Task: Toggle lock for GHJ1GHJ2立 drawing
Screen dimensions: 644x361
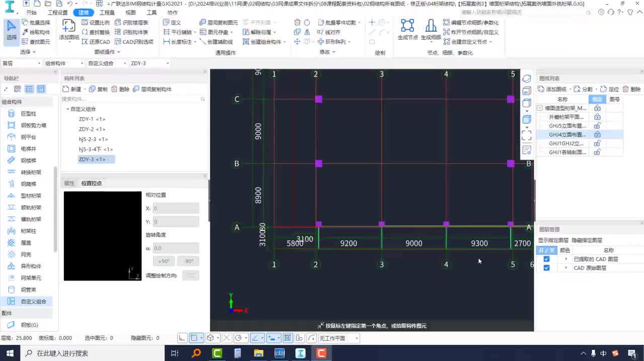Action: pyautogui.click(x=597, y=143)
